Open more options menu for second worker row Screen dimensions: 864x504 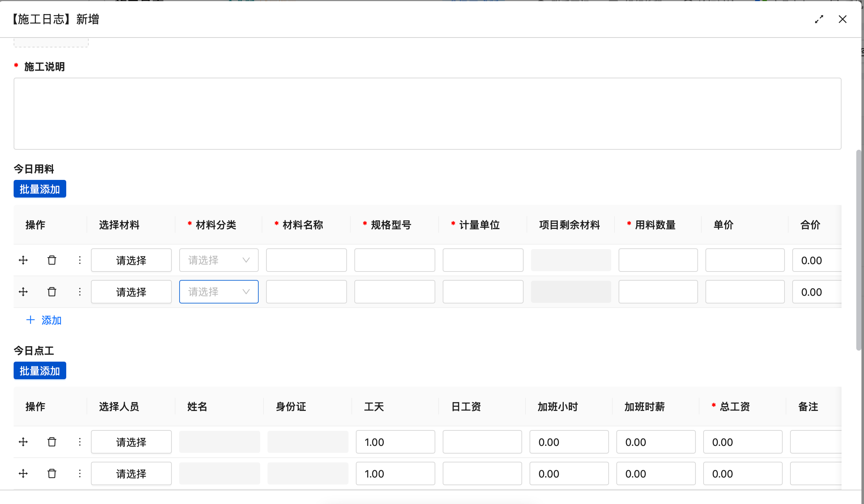80,473
